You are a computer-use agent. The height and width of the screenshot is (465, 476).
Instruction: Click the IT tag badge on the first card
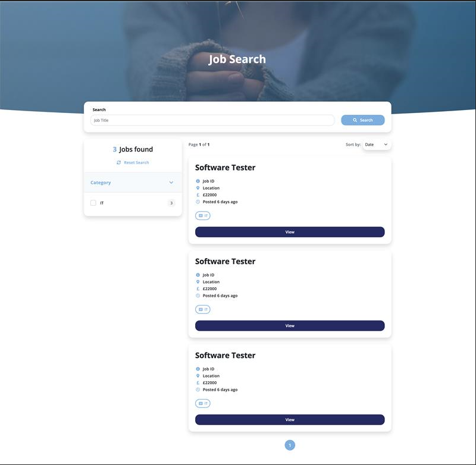pos(203,215)
